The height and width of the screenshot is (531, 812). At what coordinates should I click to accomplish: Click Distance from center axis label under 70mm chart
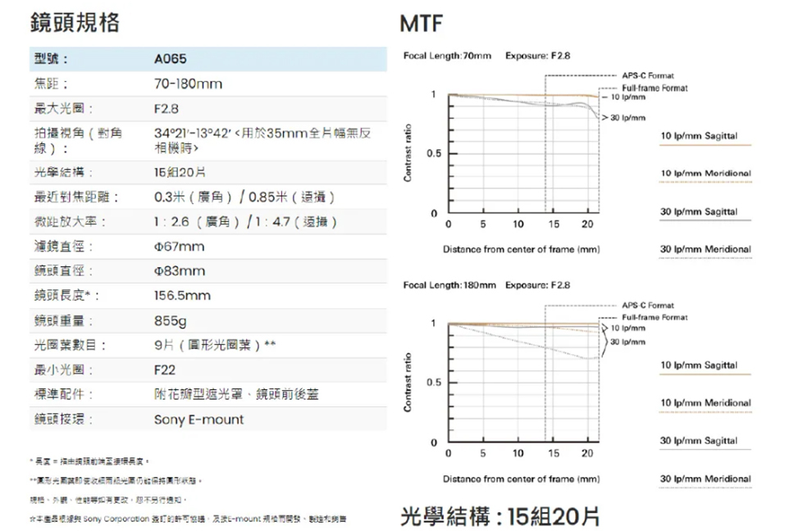522,249
